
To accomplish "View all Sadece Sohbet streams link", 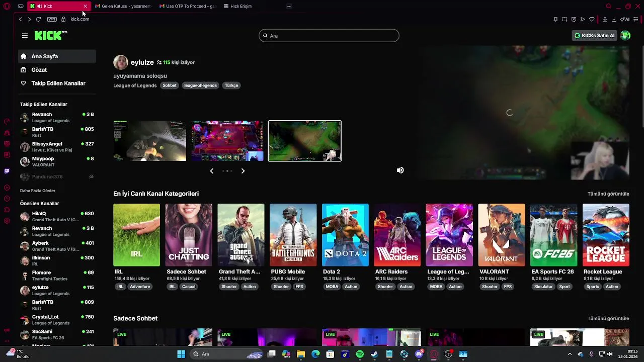I will (x=608, y=318).
